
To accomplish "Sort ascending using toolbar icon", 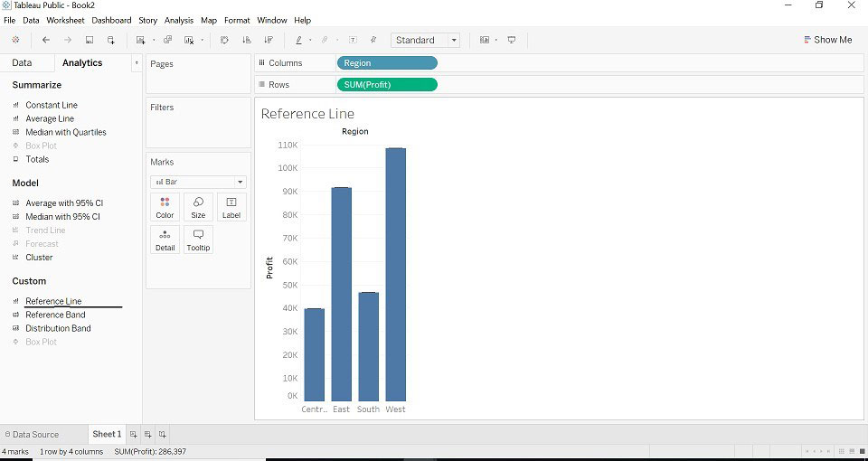I will pyautogui.click(x=246, y=40).
